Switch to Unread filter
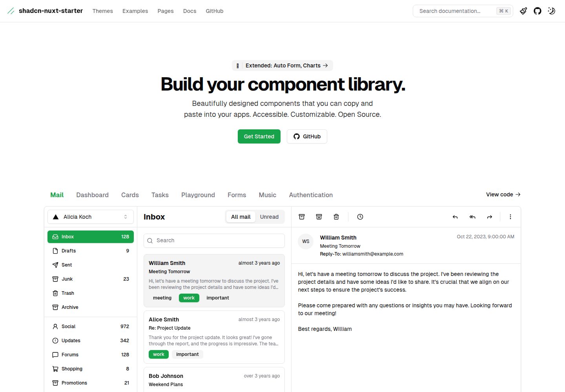The image size is (565, 392). [269, 217]
